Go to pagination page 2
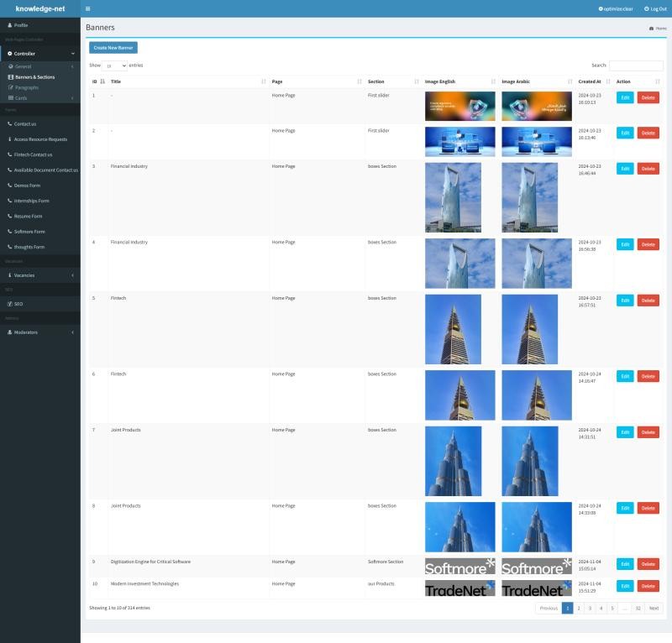672x643 pixels. [579, 608]
